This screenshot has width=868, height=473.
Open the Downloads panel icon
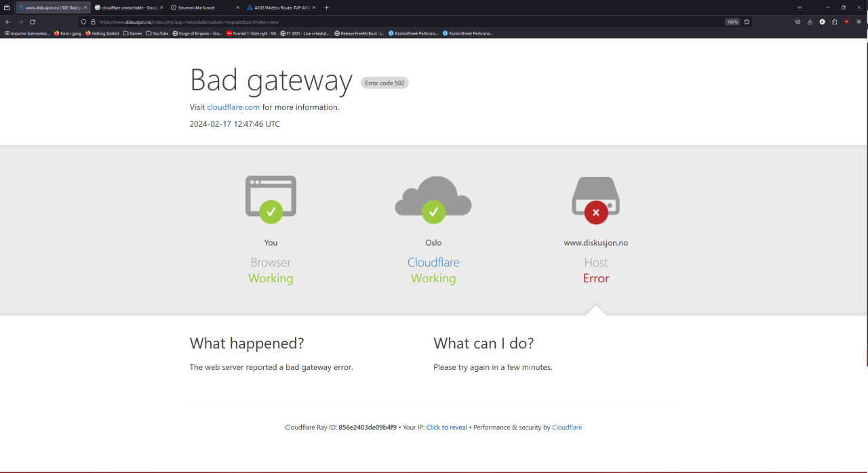click(x=810, y=22)
